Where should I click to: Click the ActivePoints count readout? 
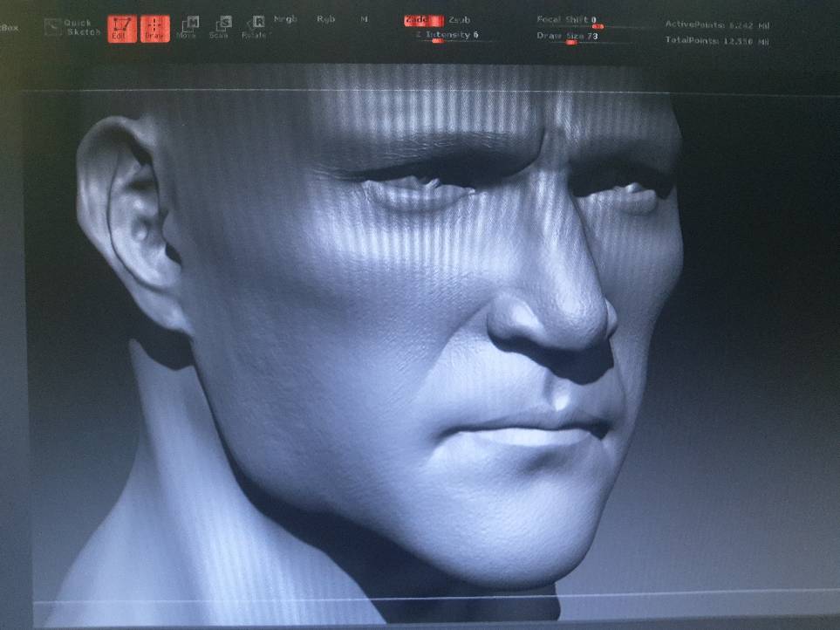(x=717, y=24)
